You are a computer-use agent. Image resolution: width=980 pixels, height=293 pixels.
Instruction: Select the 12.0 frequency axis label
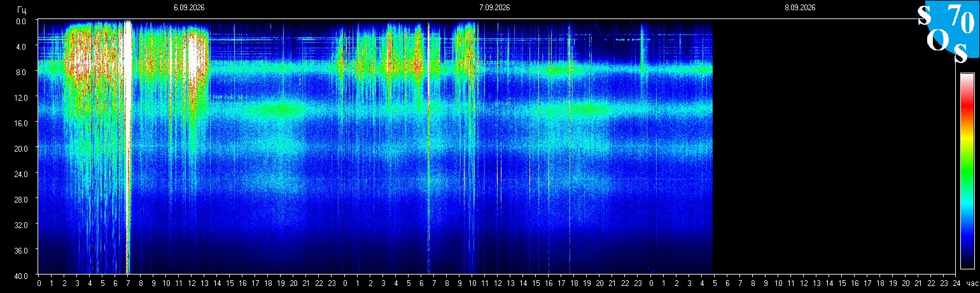click(x=21, y=97)
